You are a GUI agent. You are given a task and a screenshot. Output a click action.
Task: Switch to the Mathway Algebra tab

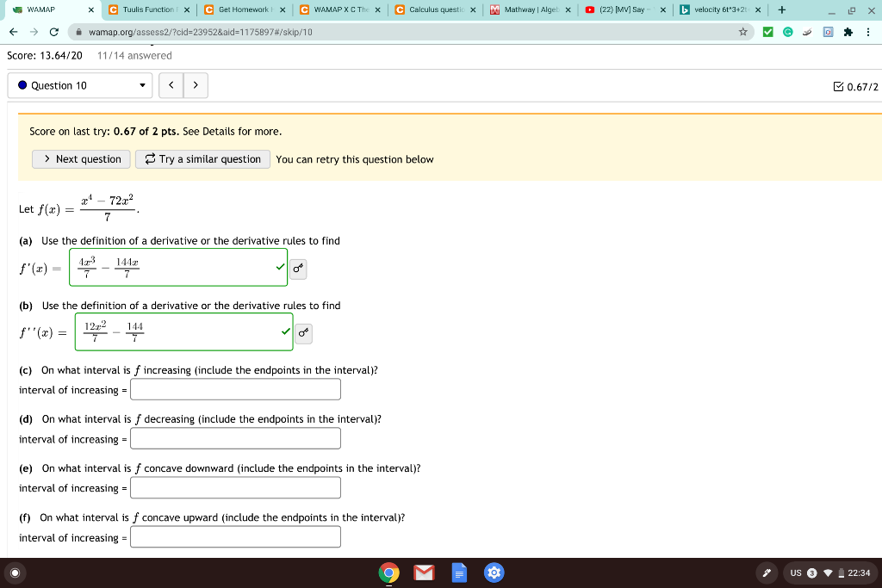point(525,10)
